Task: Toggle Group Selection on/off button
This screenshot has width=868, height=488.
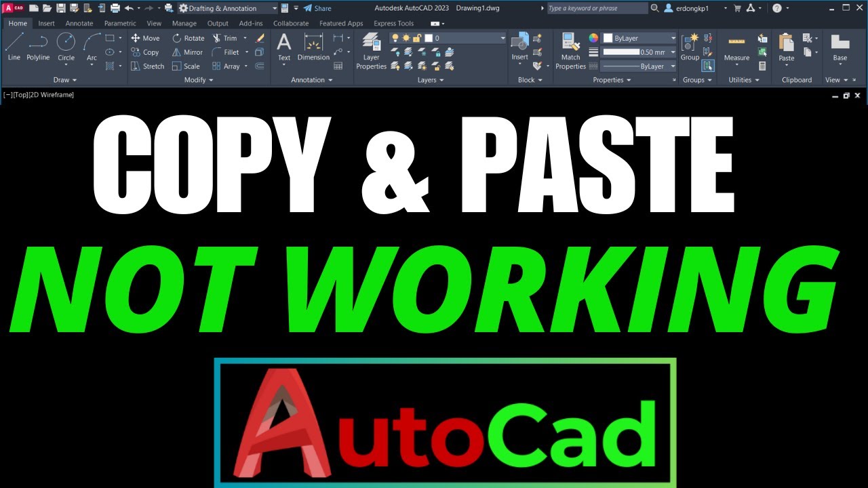Action: click(x=708, y=66)
